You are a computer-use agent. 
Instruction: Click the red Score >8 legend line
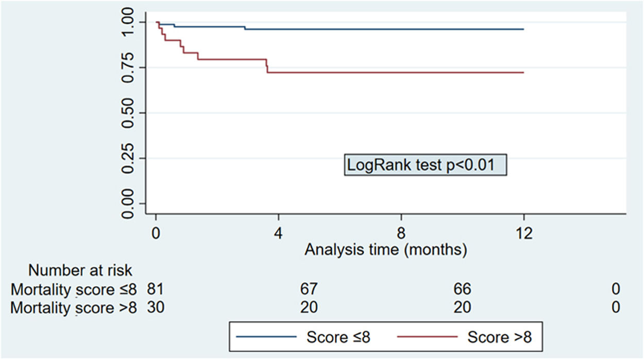click(428, 337)
